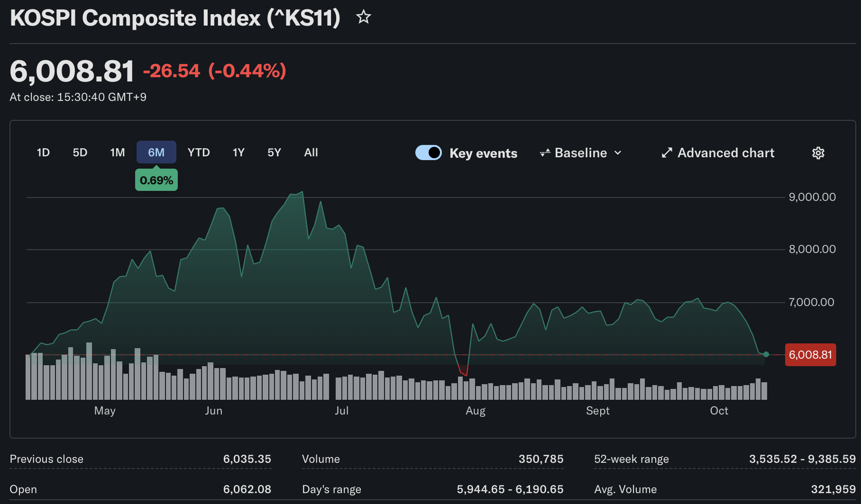Click the Jun month label on axis

pos(214,411)
